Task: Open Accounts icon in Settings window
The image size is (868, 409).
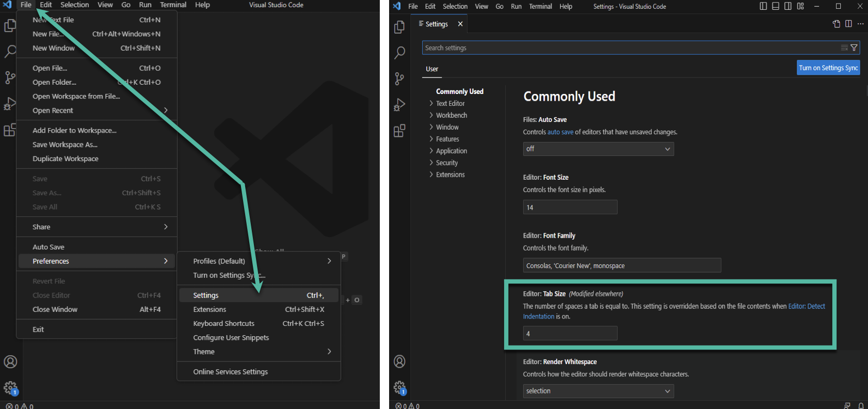Action: [x=399, y=361]
